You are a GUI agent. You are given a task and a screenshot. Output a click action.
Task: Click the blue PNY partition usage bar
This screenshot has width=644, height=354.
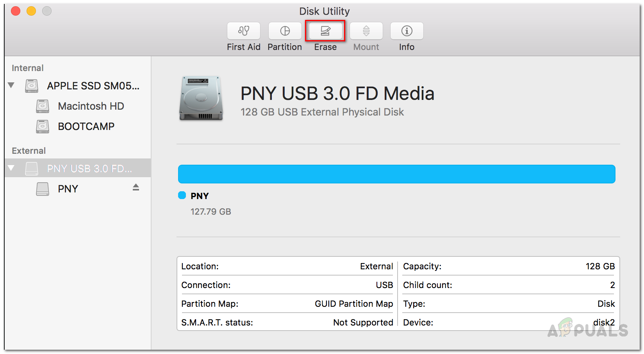[396, 174]
